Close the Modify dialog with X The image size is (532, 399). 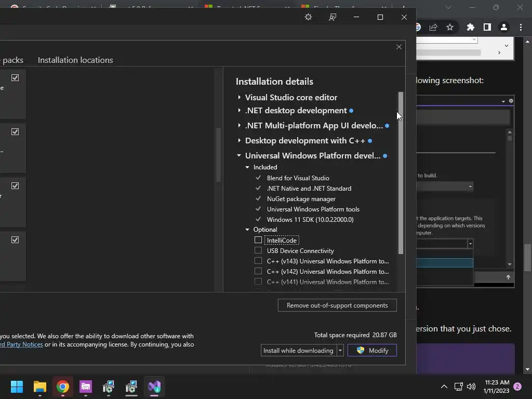(399, 47)
